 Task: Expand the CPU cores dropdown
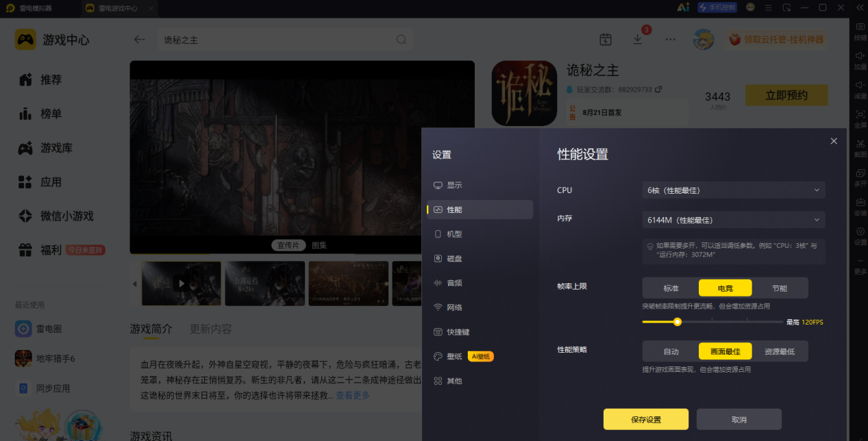tap(734, 190)
